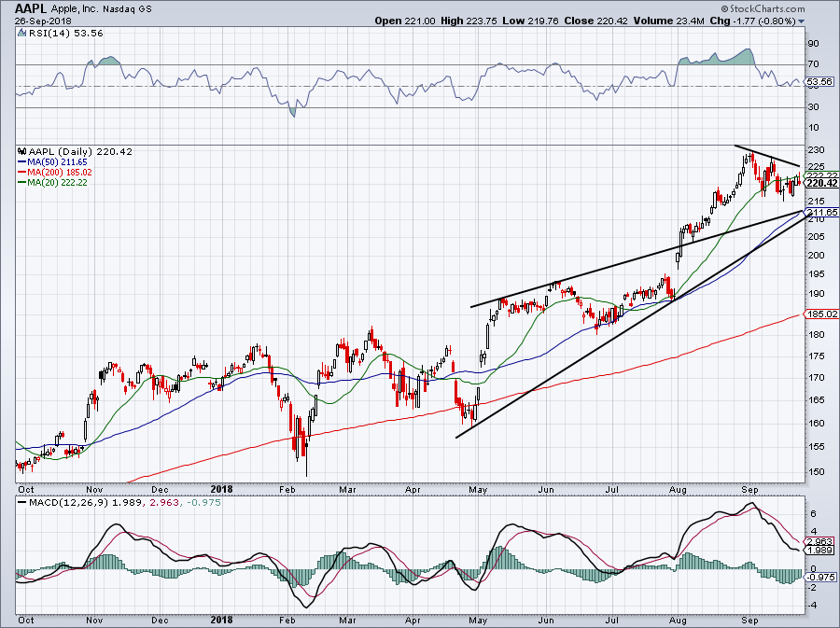Image resolution: width=840 pixels, height=628 pixels.
Task: Click the 150 label on price axis
Action: (x=817, y=472)
